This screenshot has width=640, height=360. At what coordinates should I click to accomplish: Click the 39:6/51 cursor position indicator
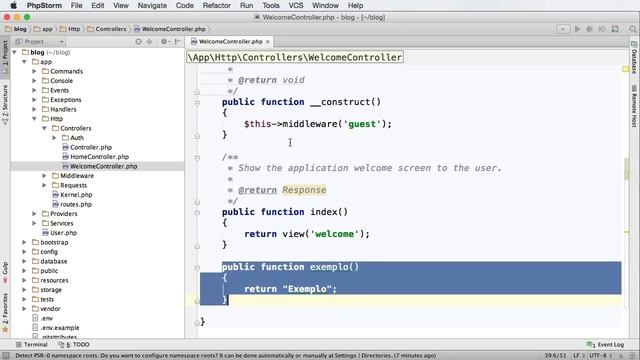point(555,356)
